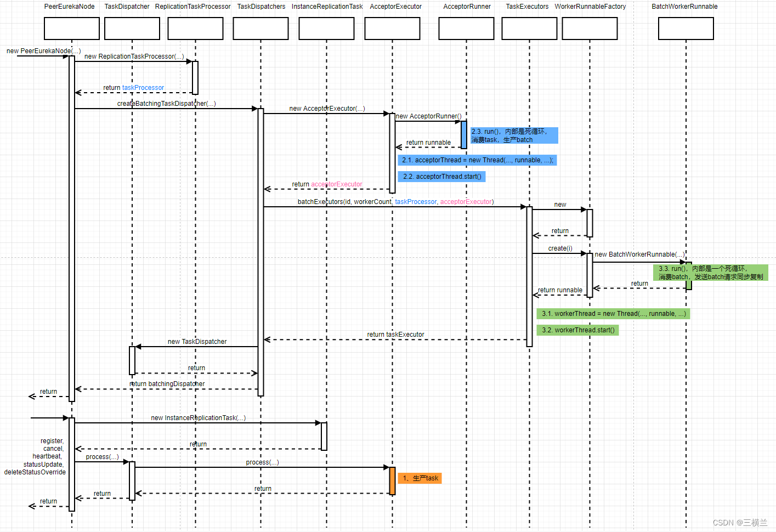Viewport: 776px width, 532px height.
Task: Click the box under the BatchWorkerRunnable label
Action: [686, 29]
